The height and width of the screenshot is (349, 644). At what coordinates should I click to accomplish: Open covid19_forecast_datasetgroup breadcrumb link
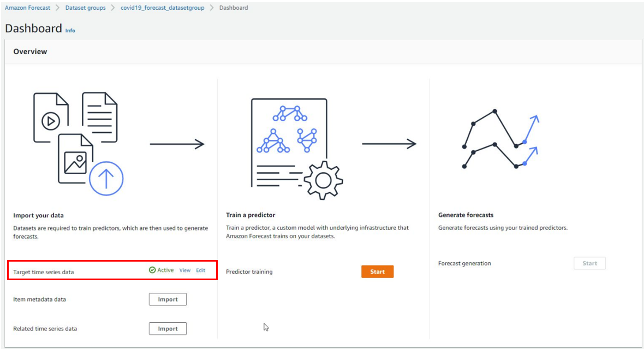click(x=162, y=8)
